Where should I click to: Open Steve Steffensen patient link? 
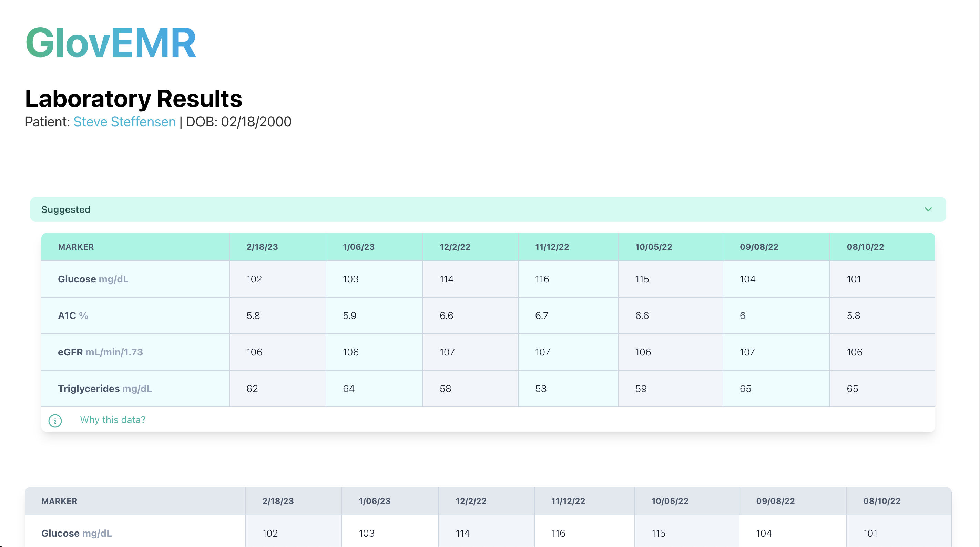point(124,122)
